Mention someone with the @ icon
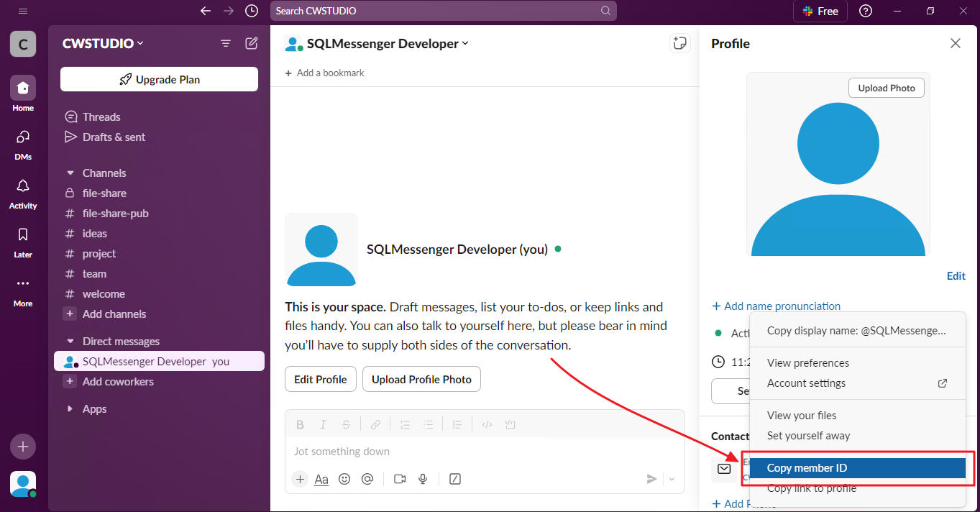Screen dimensions: 980x512 pyautogui.click(x=367, y=479)
